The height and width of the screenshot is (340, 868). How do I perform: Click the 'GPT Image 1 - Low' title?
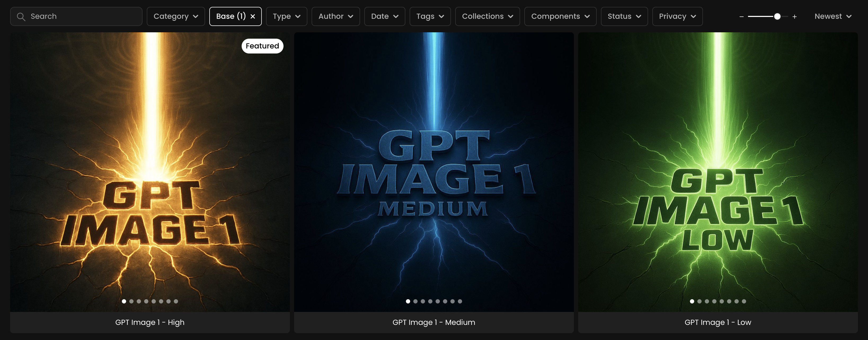pos(718,322)
